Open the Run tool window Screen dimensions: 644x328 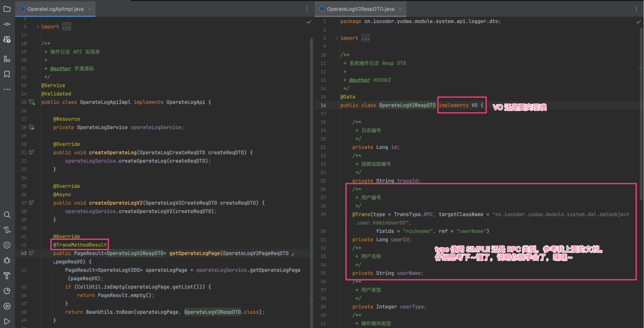(x=7, y=322)
